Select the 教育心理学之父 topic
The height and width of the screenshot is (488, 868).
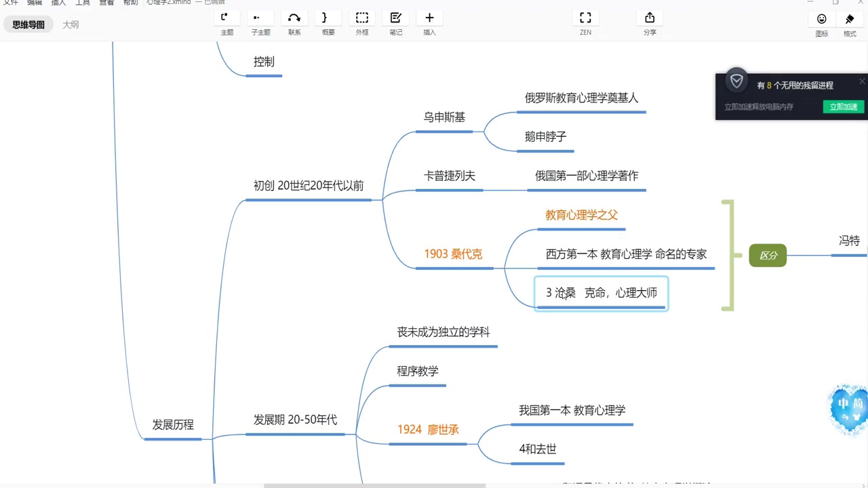point(582,215)
